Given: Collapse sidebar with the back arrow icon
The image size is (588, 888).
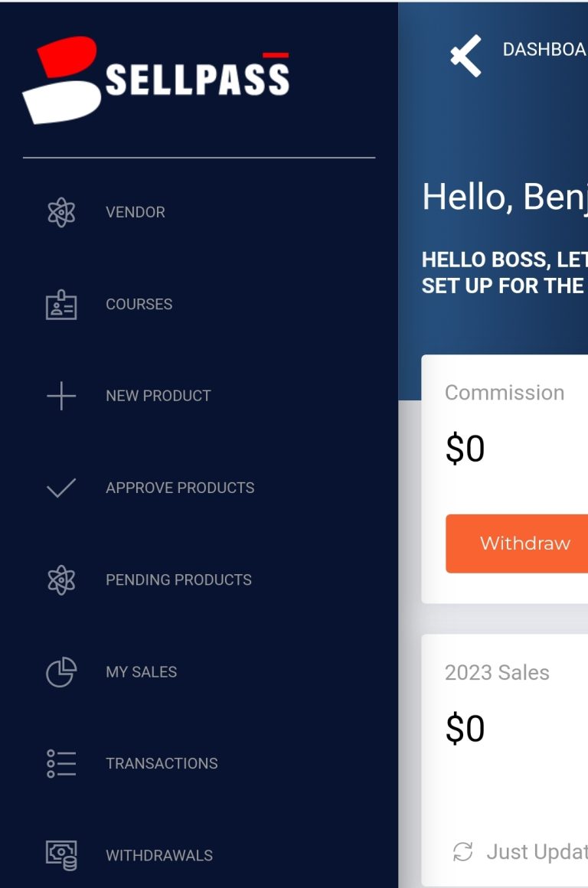Looking at the screenshot, I should click(x=465, y=55).
